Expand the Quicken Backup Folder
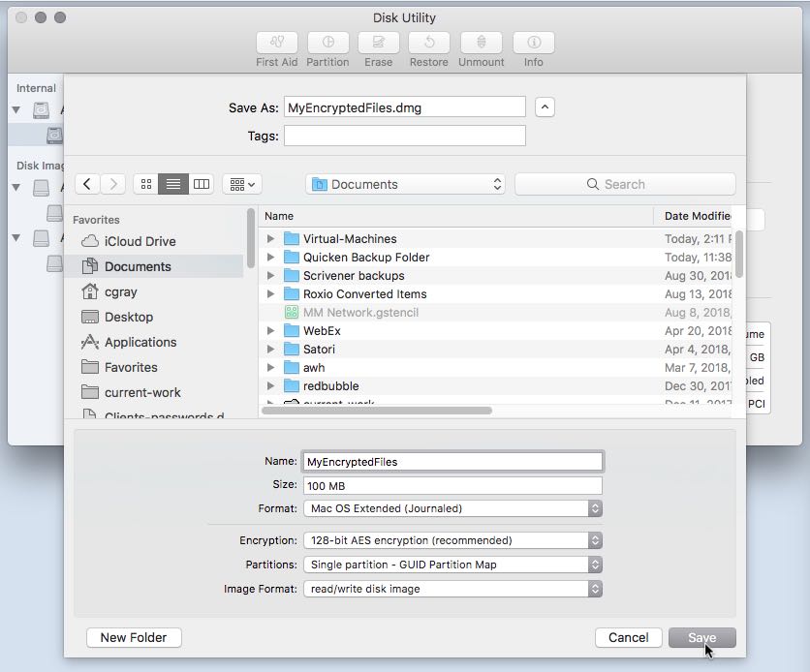This screenshot has width=810, height=672. pyautogui.click(x=270, y=257)
